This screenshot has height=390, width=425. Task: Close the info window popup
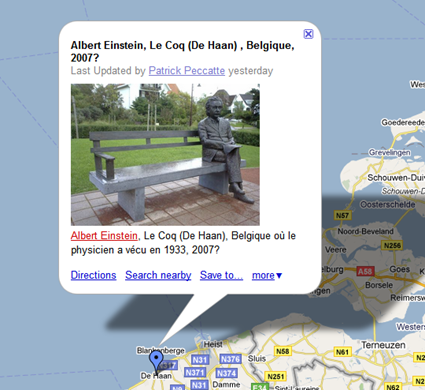(308, 34)
